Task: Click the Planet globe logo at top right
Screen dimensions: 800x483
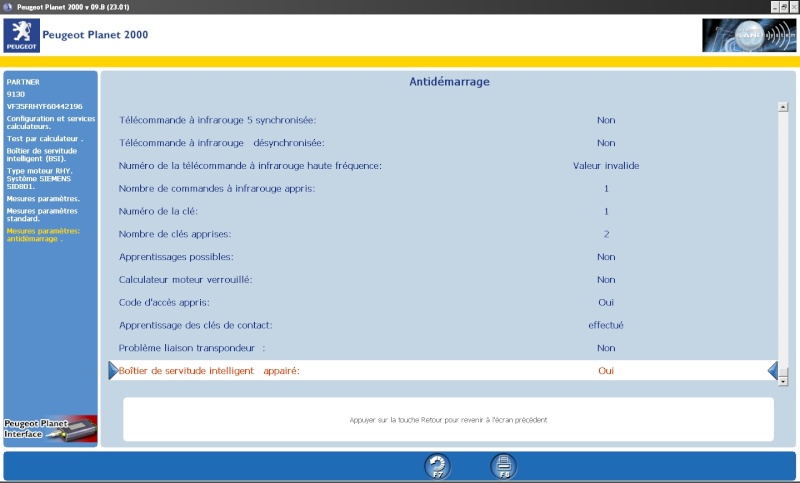Action: 748,35
